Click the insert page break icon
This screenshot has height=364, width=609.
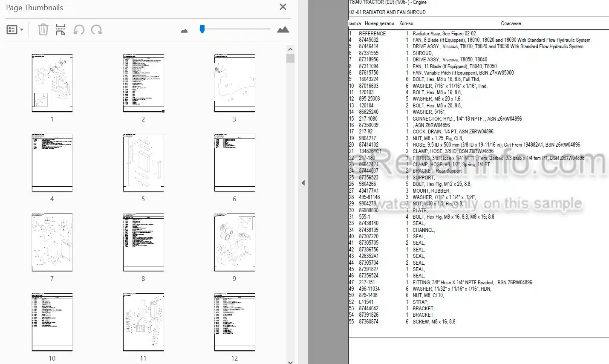61,30
